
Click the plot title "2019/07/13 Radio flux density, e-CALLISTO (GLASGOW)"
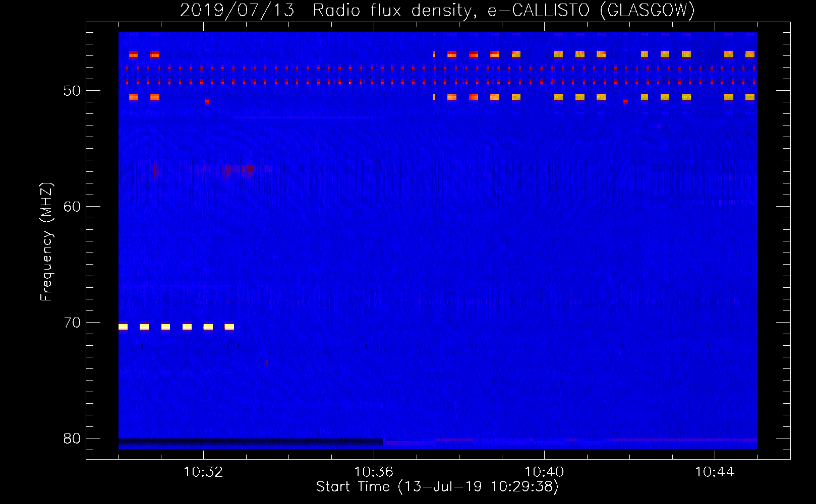(x=437, y=10)
